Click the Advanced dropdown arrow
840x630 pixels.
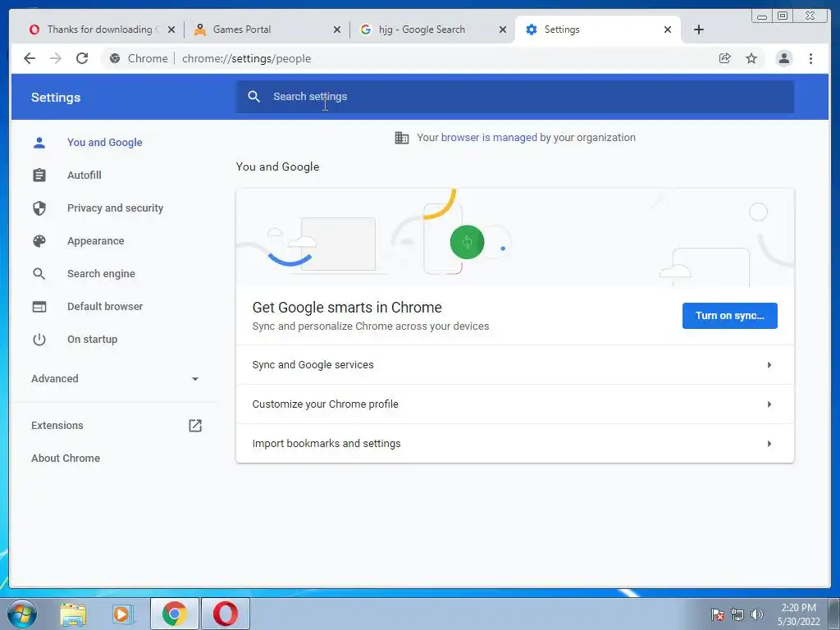point(195,379)
